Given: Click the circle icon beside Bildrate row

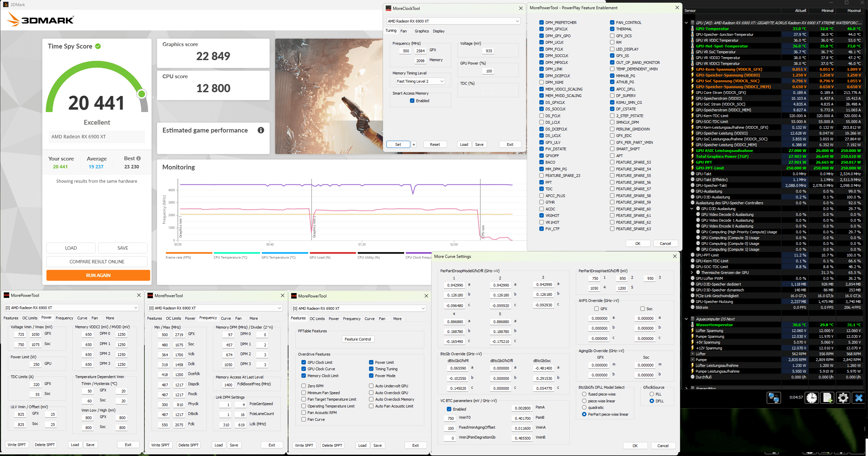Looking at the screenshot, I should point(693,307).
